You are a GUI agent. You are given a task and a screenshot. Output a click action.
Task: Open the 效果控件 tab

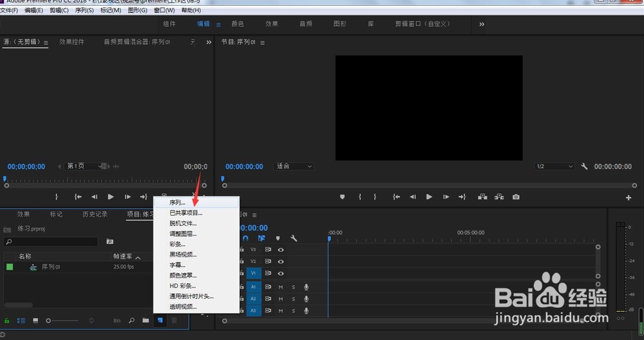point(71,42)
